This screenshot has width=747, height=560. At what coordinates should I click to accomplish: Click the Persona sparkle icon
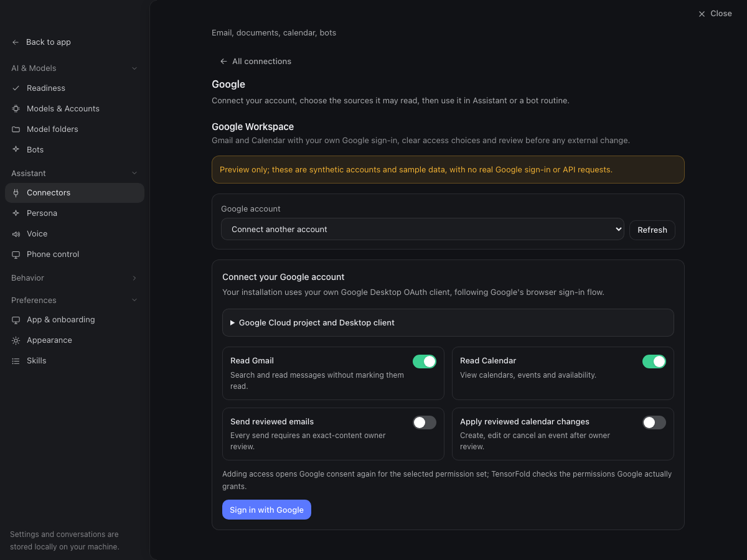(x=16, y=213)
